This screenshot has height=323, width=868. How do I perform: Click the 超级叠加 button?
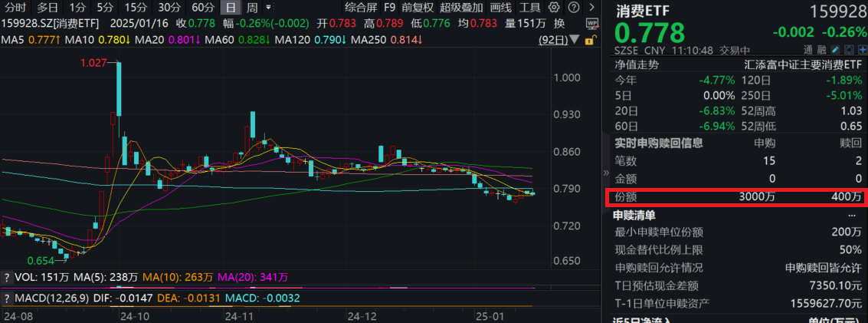pos(462,8)
